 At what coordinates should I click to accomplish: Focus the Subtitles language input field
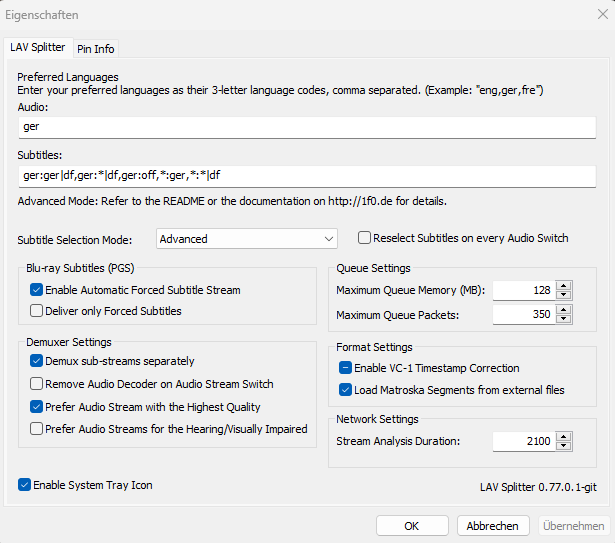click(306, 176)
